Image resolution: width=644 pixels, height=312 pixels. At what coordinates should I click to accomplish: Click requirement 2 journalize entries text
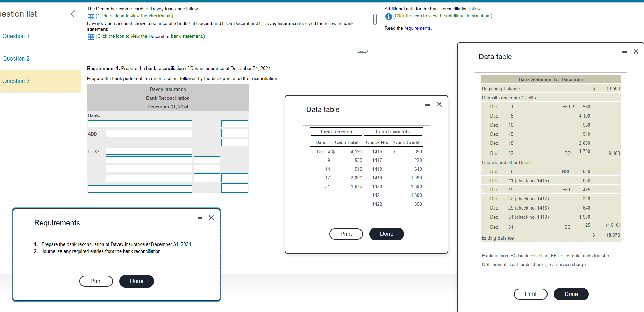101,251
